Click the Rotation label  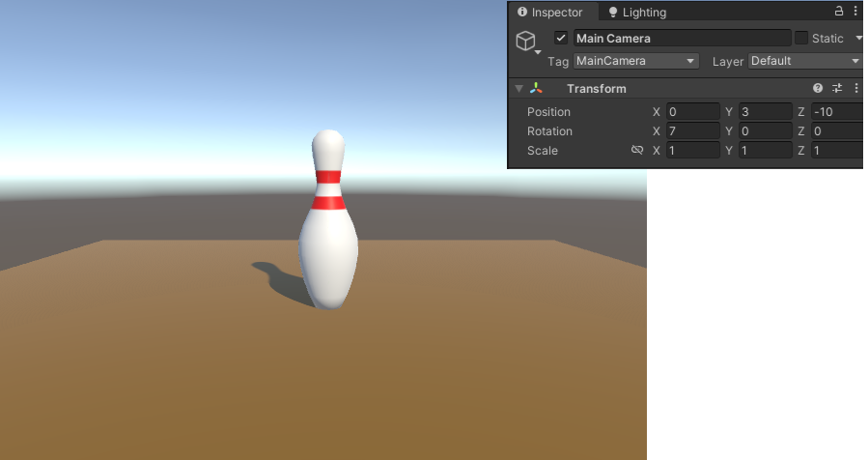click(x=549, y=131)
